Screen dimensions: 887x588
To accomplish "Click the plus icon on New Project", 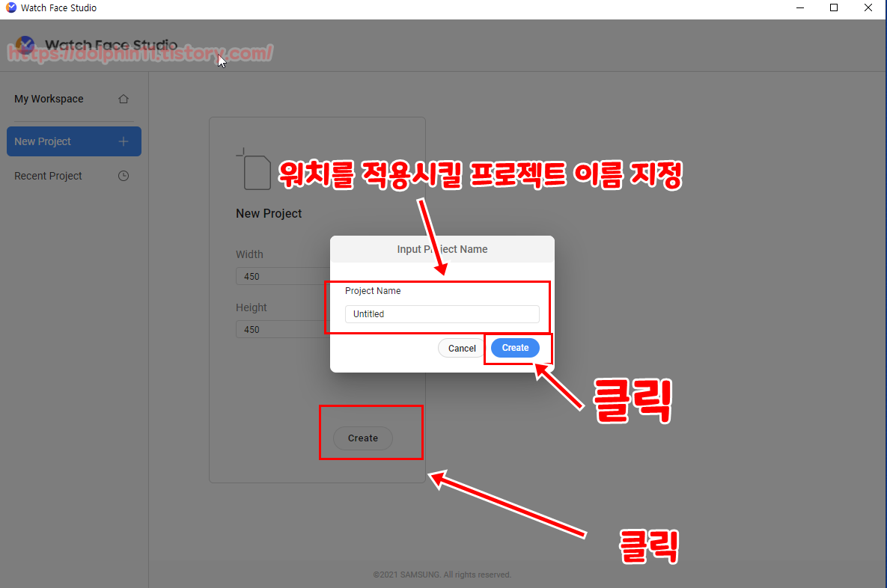I will click(124, 141).
